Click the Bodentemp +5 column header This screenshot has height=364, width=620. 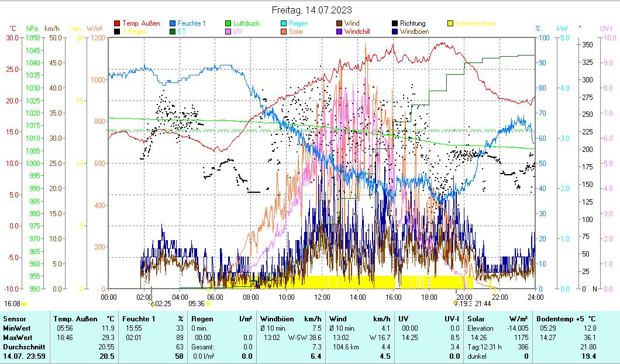(x=560, y=319)
